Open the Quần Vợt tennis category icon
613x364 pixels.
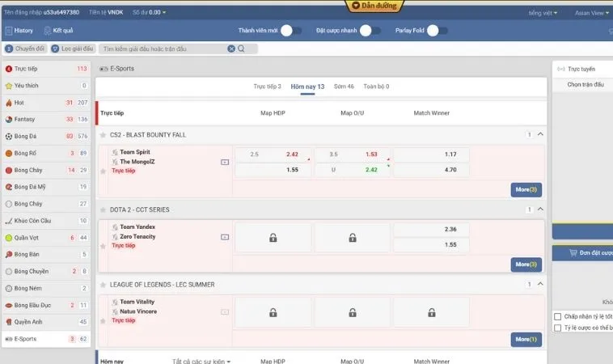(9, 237)
